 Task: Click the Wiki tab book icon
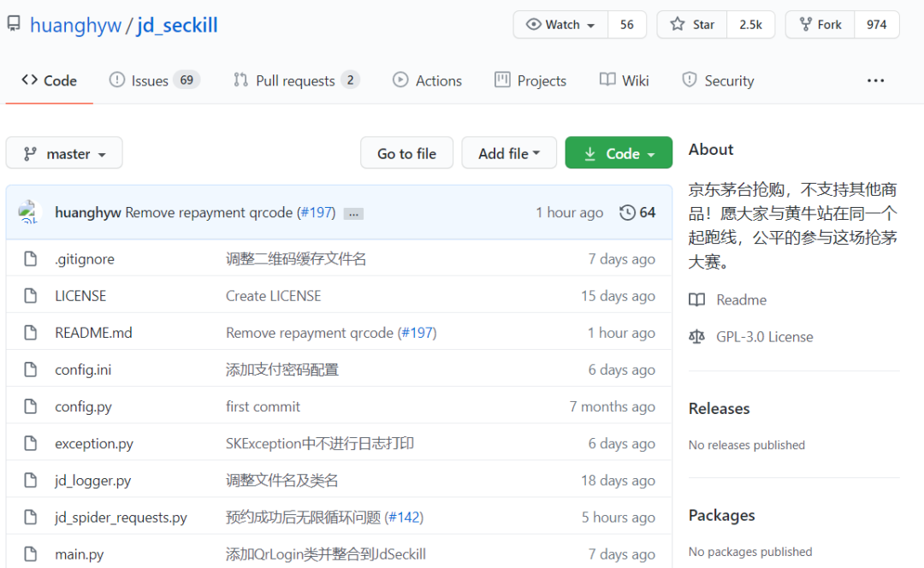point(607,80)
